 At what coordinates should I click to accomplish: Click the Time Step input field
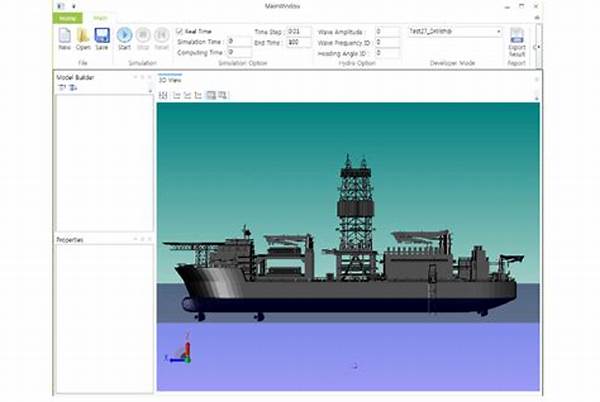pyautogui.click(x=298, y=32)
